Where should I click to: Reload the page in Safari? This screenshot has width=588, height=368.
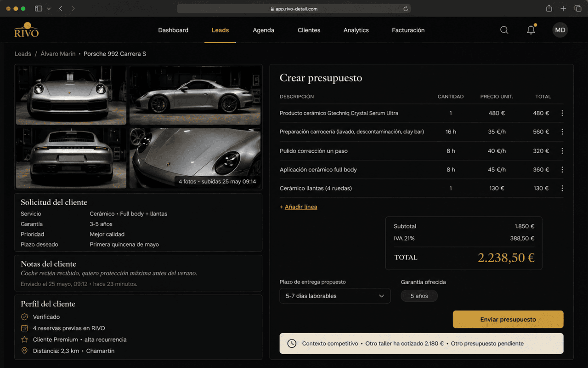click(406, 9)
